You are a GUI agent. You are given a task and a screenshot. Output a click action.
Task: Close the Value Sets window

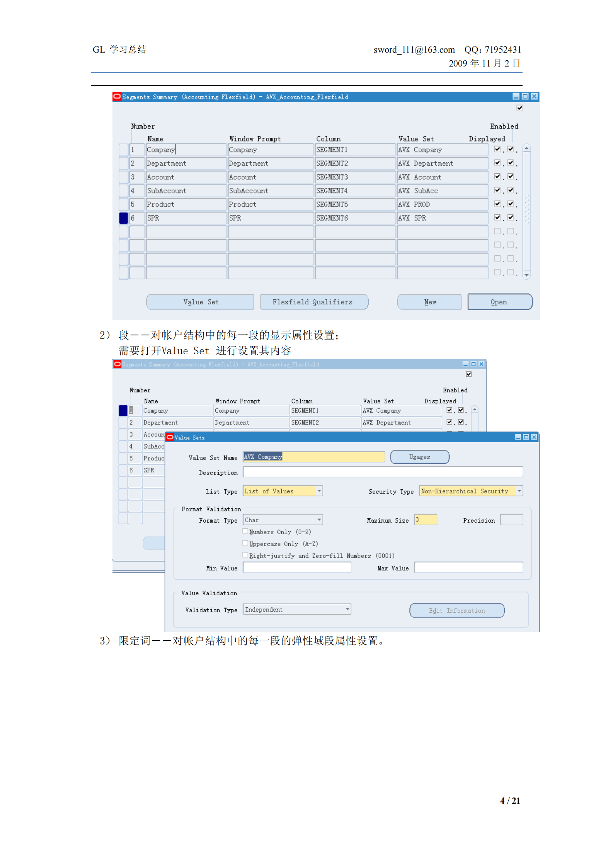click(534, 437)
